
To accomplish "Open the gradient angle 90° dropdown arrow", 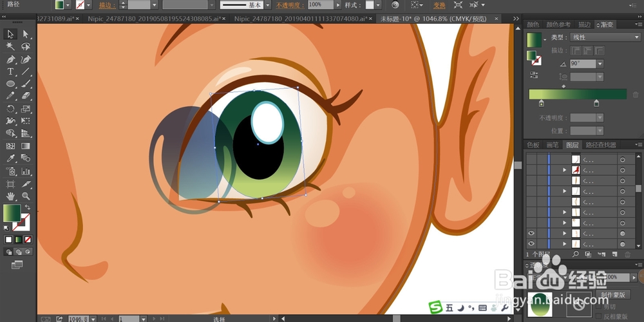I will [600, 64].
